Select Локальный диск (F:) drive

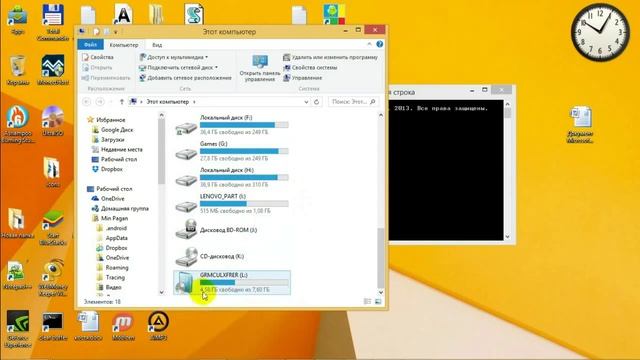click(x=232, y=125)
